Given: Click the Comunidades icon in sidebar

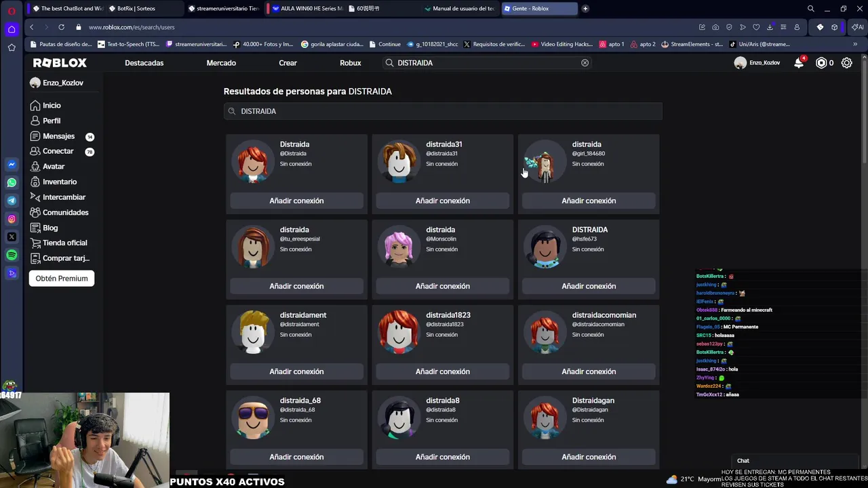Looking at the screenshot, I should (35, 213).
